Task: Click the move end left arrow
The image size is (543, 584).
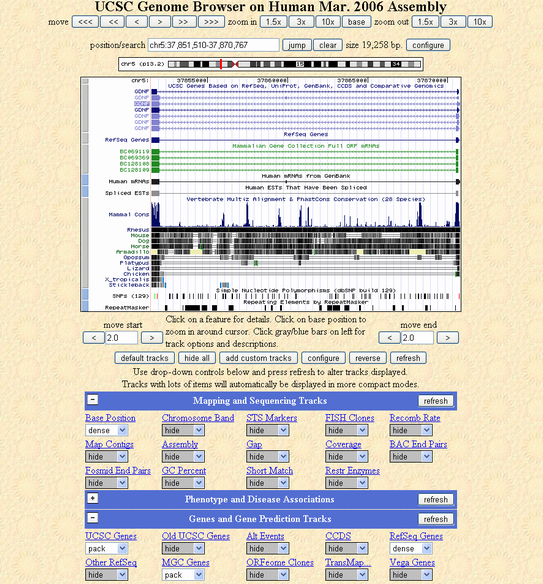Action: click(389, 338)
